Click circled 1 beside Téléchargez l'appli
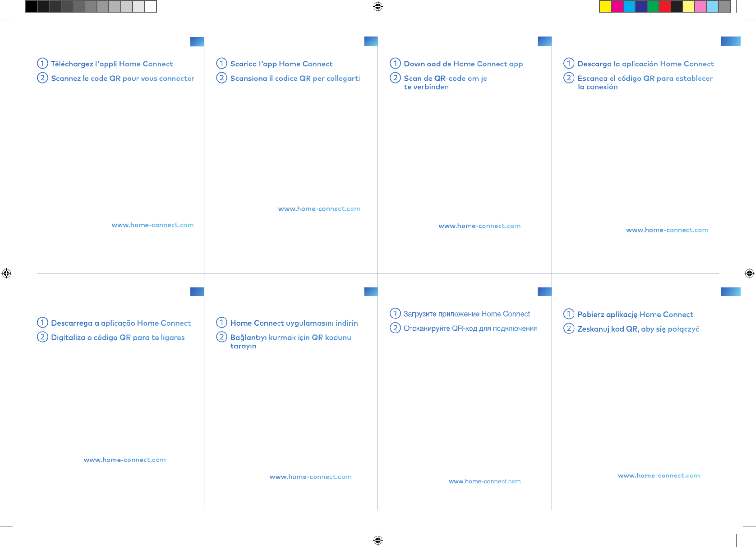Viewport: 756px width, 547px height. [42, 63]
